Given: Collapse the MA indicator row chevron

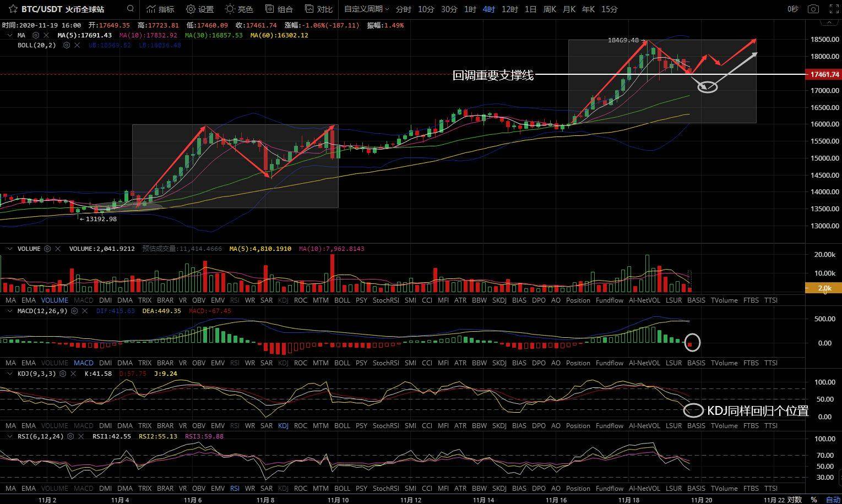Looking at the screenshot, I should click(9, 35).
